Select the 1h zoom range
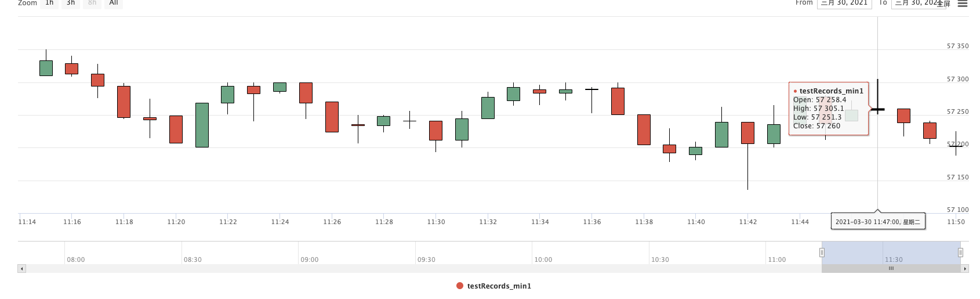980x299 pixels. tap(49, 3)
